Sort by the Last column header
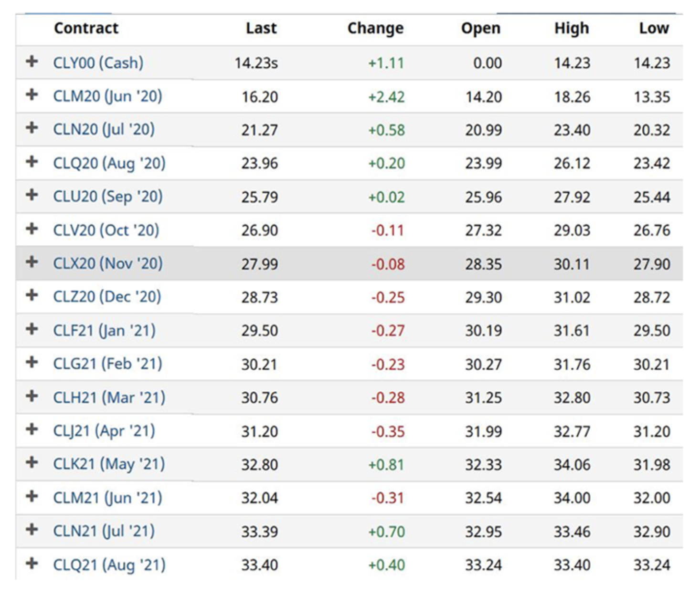Screen dimensions: 700x605 (x=261, y=28)
